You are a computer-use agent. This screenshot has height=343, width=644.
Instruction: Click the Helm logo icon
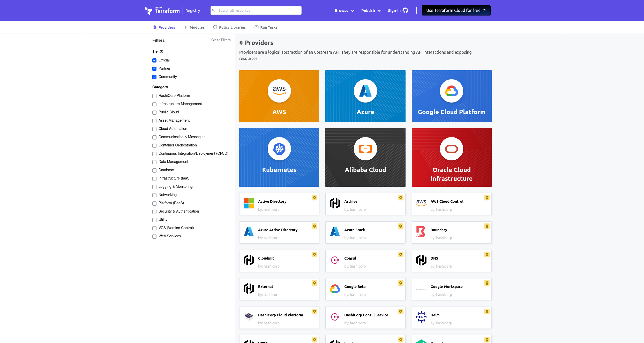tap(421, 317)
